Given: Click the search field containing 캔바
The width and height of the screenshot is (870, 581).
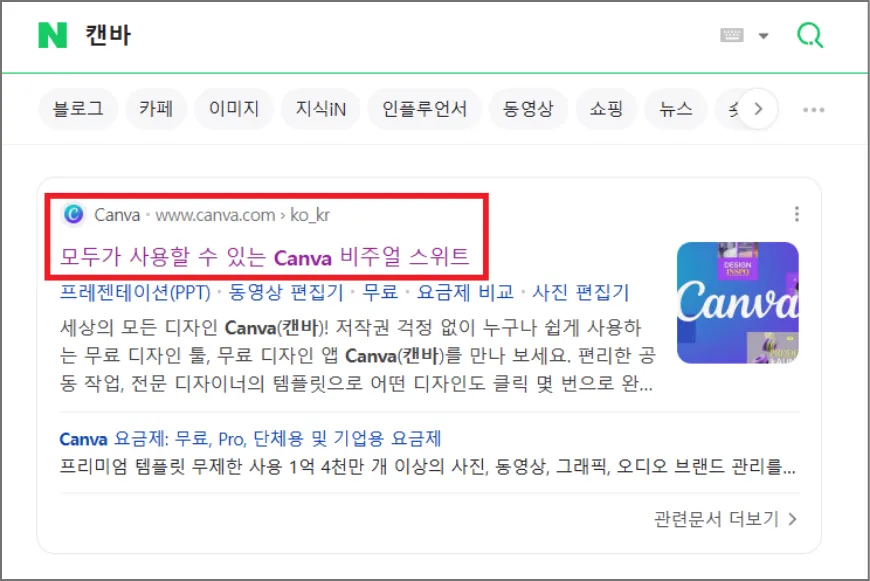Looking at the screenshot, I should pyautogui.click(x=388, y=36).
